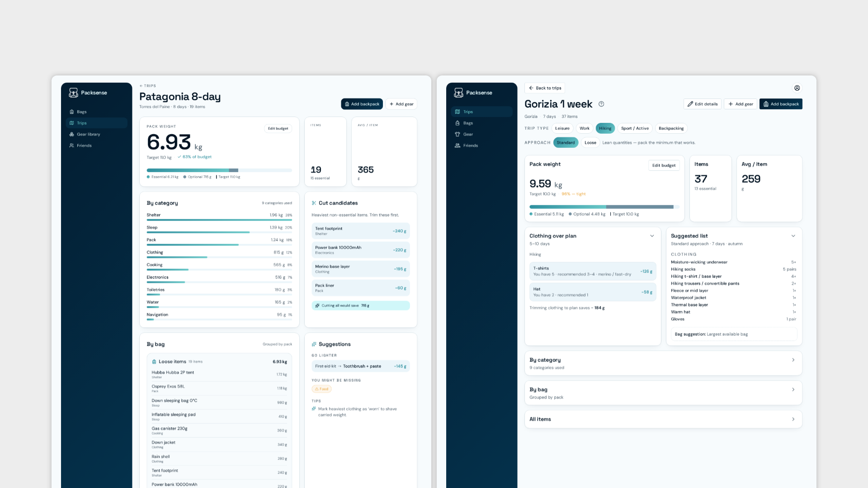Image resolution: width=868 pixels, height=488 pixels.
Task: Click the Patagonia pack weight progress bar
Action: [x=219, y=170]
